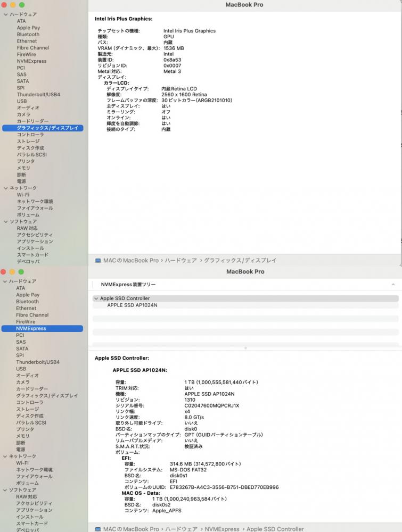
Task: Click the NVMExpress装置ツリー column header
Action: coord(128,284)
